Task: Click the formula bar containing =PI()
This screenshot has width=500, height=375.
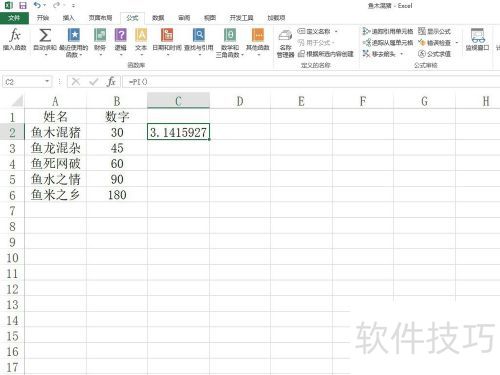Action: coord(311,82)
